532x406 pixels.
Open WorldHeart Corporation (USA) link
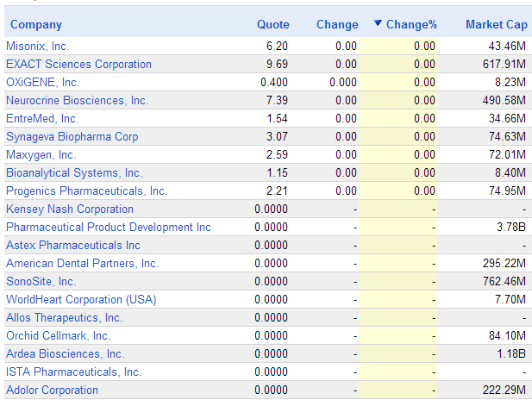pyautogui.click(x=81, y=299)
